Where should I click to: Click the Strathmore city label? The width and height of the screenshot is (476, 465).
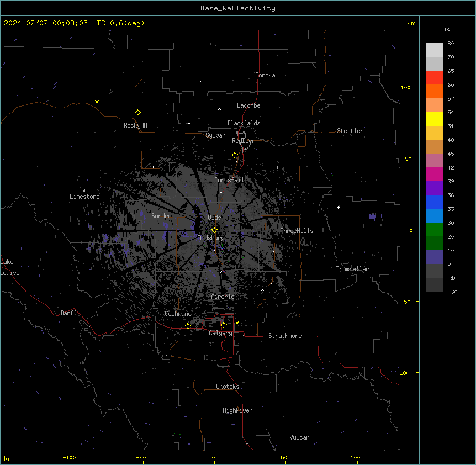pos(285,336)
